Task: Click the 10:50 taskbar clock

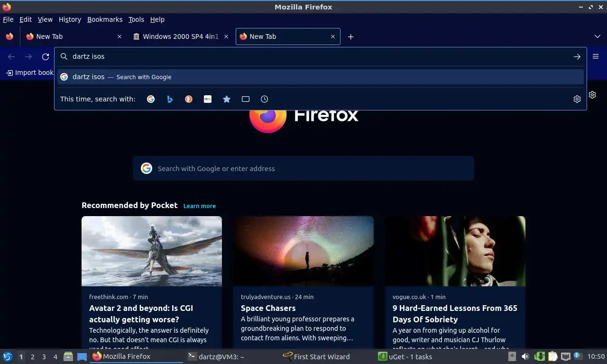Action: (596, 356)
